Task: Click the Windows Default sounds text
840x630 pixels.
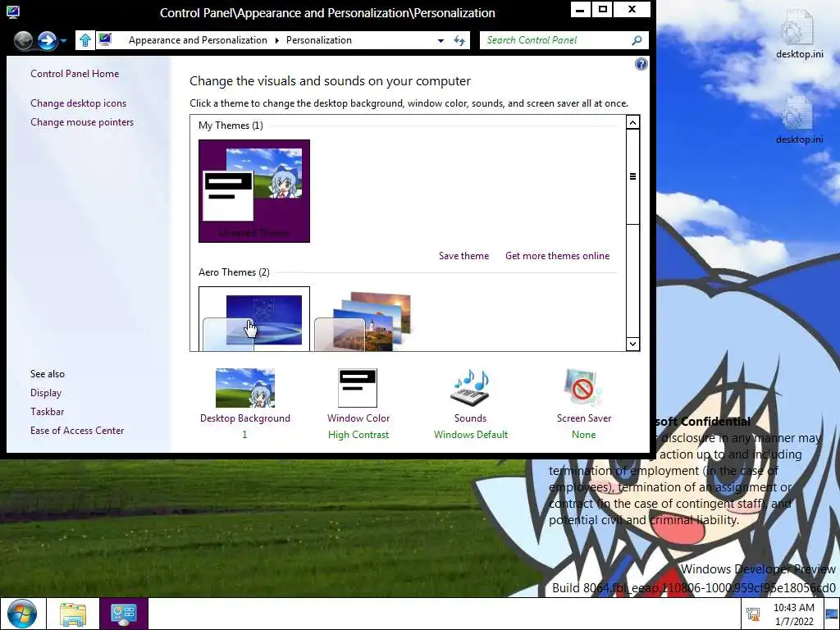Action: (471, 435)
